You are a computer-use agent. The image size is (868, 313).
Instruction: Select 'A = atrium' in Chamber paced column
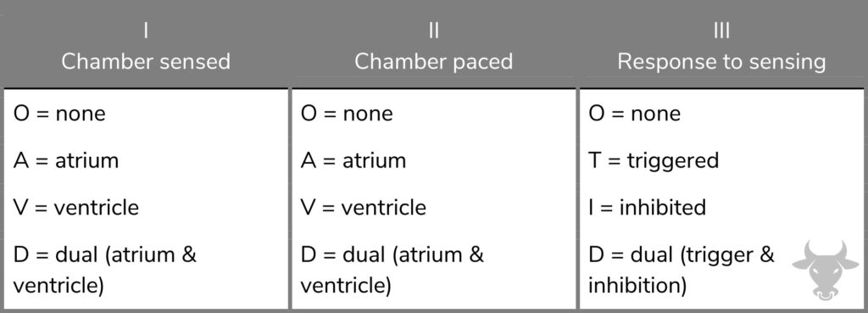pos(353,160)
